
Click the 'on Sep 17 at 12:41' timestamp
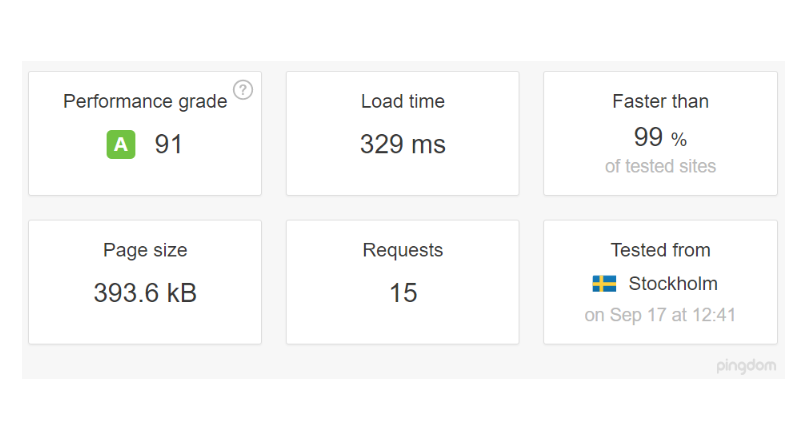660,315
